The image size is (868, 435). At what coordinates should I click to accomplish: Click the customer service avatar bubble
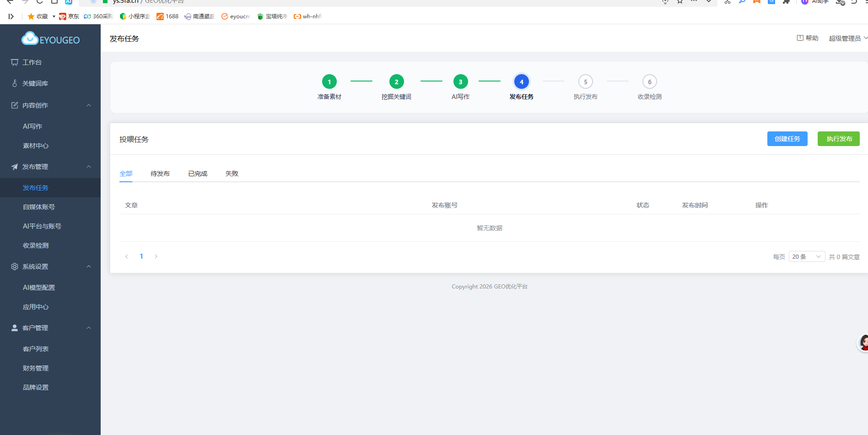[x=863, y=343]
